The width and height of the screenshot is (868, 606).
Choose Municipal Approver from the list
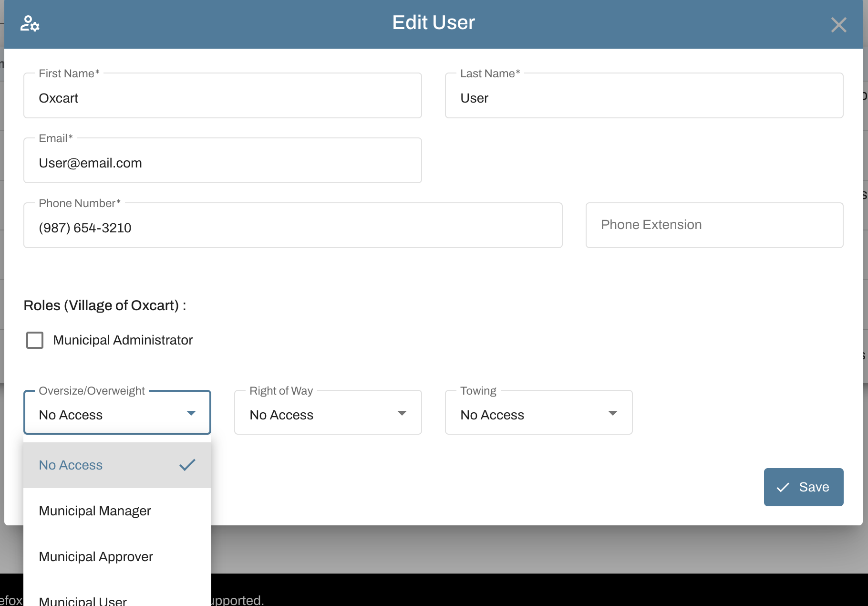click(117, 557)
